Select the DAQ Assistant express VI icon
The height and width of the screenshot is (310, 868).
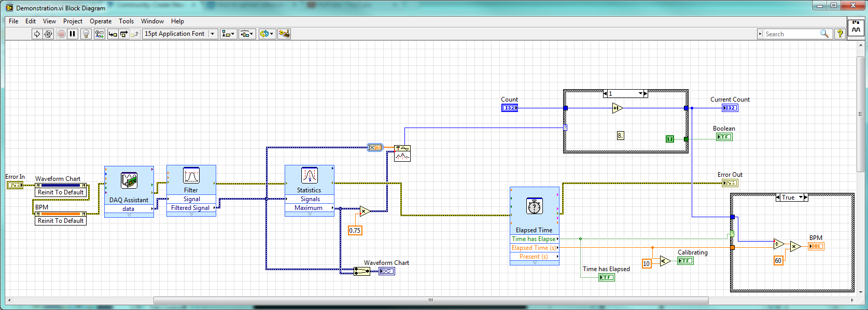tap(129, 180)
